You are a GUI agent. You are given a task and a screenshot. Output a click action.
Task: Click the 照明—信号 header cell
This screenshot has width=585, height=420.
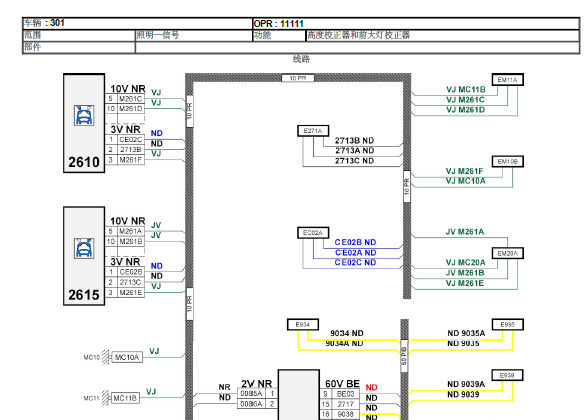(194, 35)
